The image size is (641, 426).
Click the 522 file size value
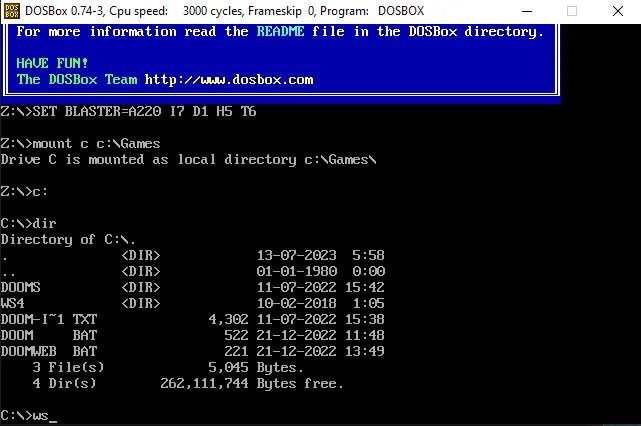coord(236,335)
